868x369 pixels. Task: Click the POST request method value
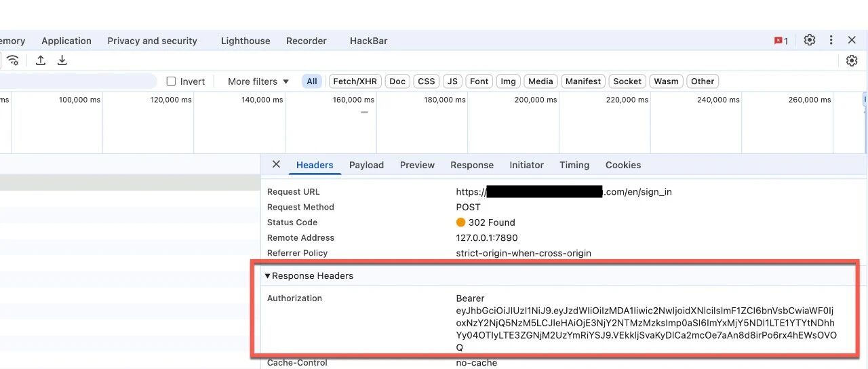point(468,207)
